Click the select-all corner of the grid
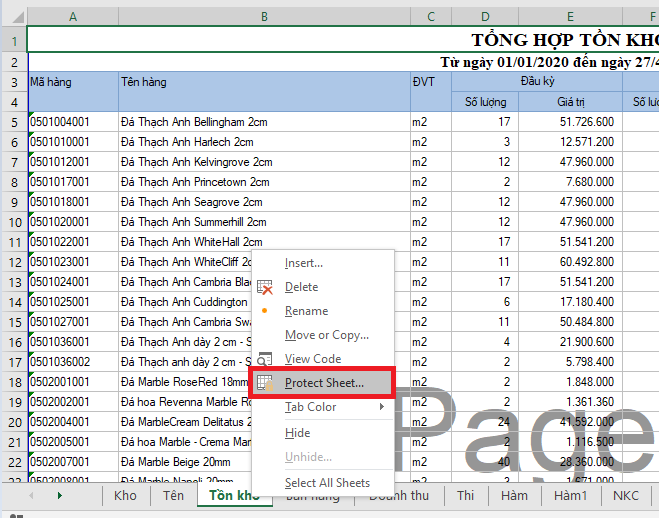Screen dimensions: 659x518 point(13,16)
